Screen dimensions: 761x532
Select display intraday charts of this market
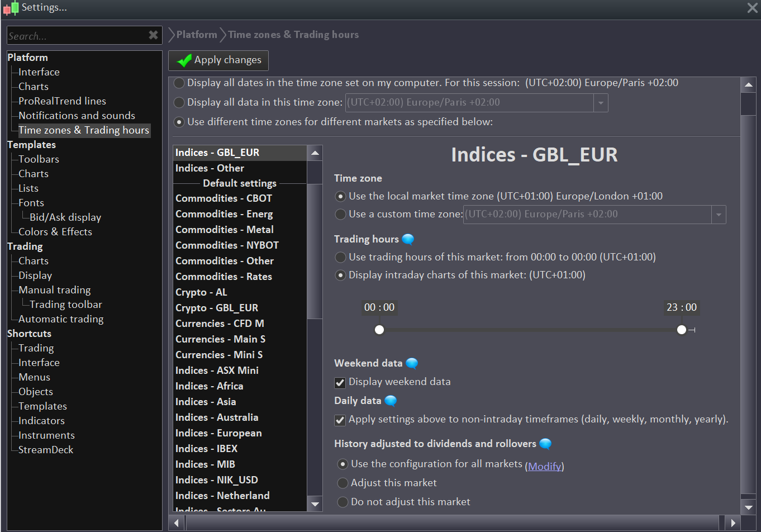(340, 275)
